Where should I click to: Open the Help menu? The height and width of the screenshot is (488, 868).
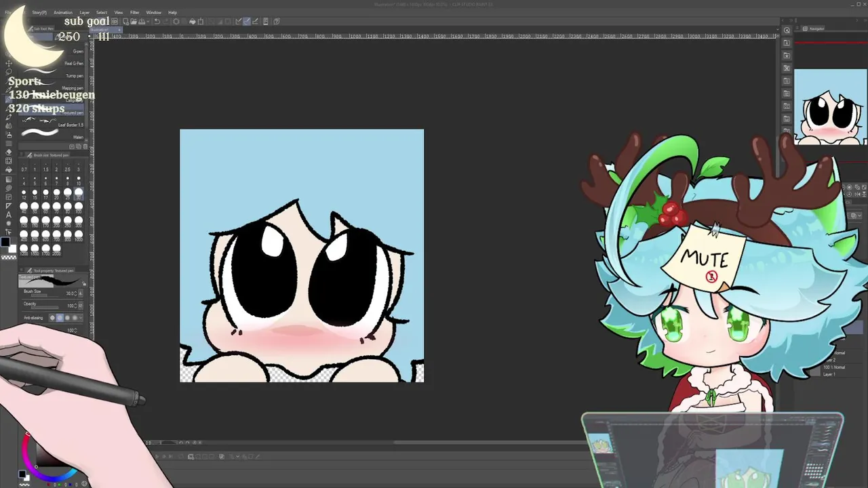pyautogui.click(x=172, y=12)
